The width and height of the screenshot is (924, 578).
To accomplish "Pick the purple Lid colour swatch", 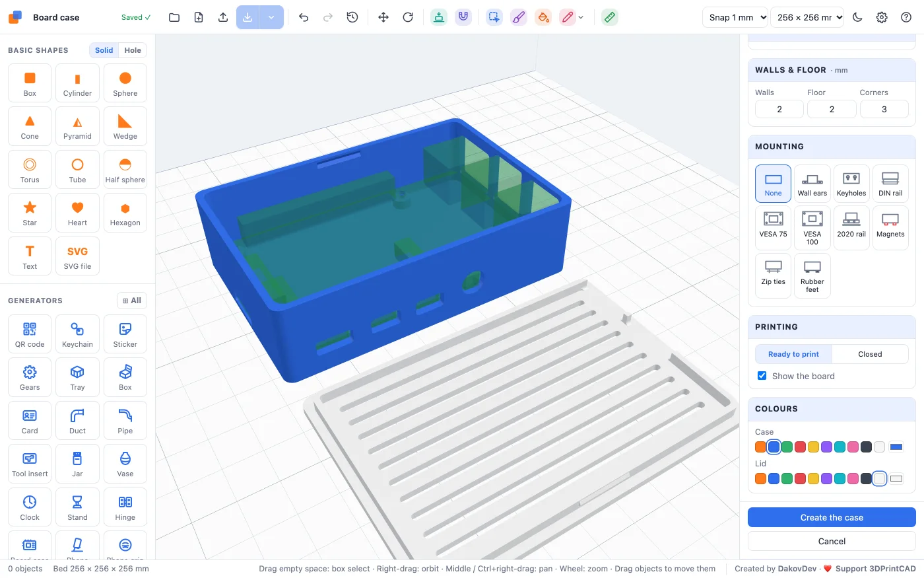I will (x=826, y=479).
